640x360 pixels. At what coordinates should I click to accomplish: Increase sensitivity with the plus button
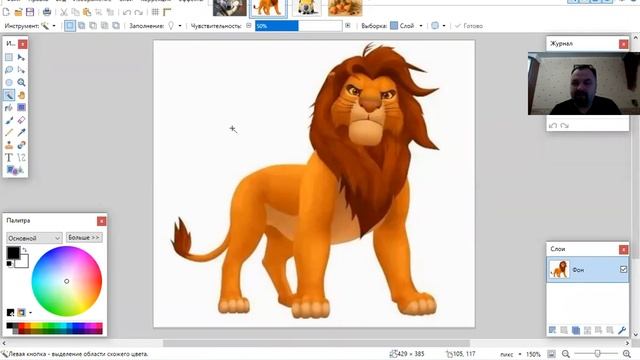[348, 26]
